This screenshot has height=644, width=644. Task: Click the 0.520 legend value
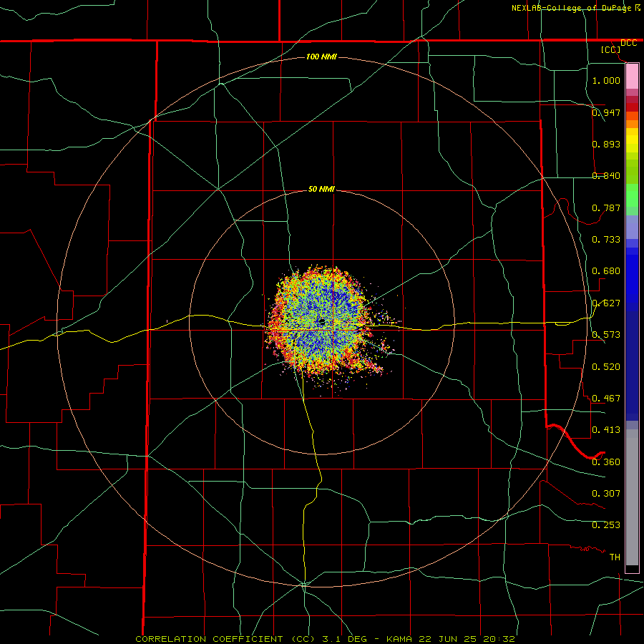coord(606,367)
